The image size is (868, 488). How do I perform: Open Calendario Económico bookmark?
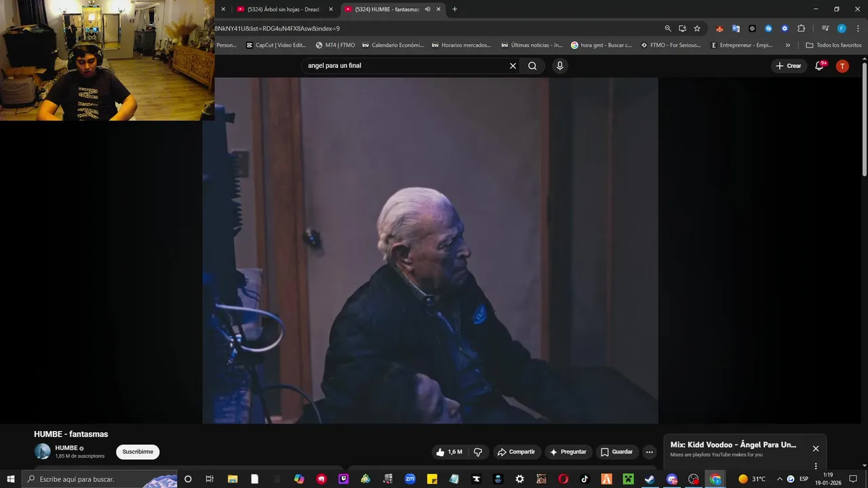pyautogui.click(x=393, y=45)
